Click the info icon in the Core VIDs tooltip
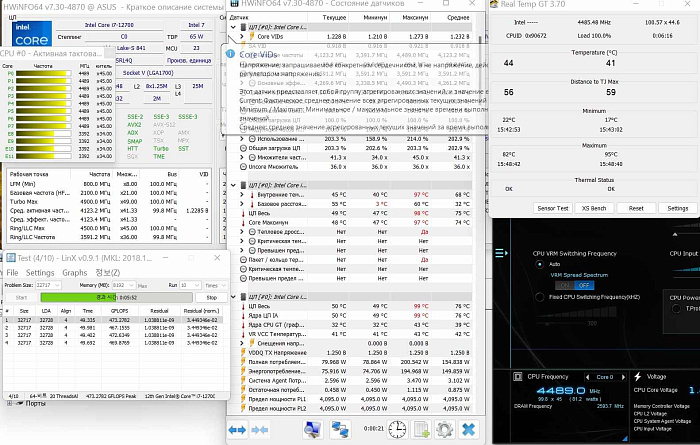The image size is (700, 445). tap(230, 54)
